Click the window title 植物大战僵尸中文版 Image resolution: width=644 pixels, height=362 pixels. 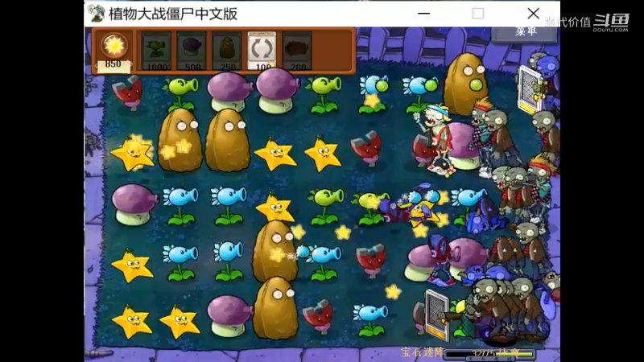pyautogui.click(x=173, y=14)
